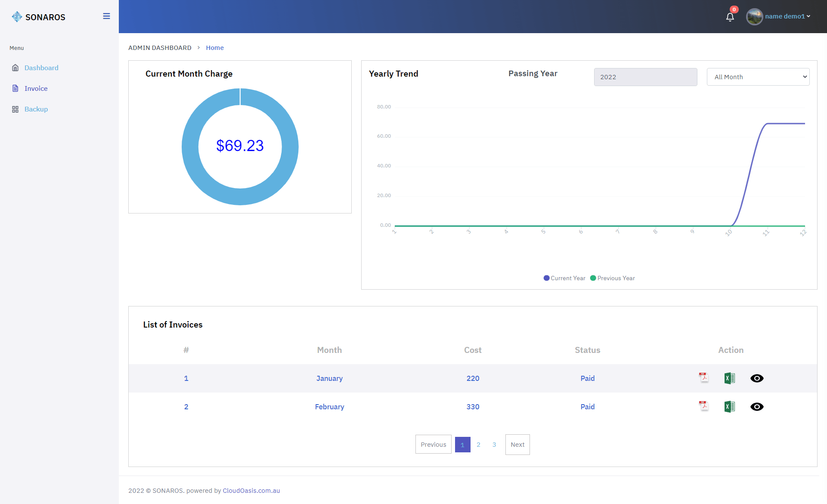
Task: Click the SONAROS logo icon
Action: pyautogui.click(x=17, y=17)
